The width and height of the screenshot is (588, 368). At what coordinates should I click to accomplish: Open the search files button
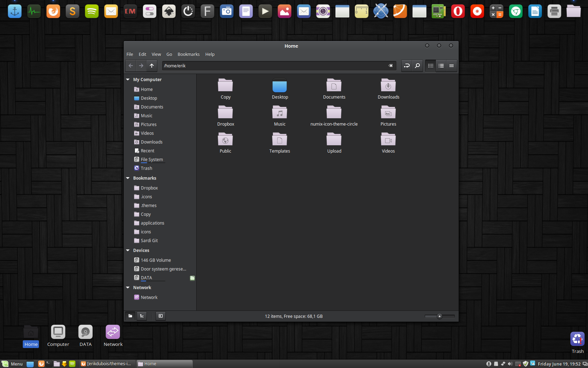(417, 66)
